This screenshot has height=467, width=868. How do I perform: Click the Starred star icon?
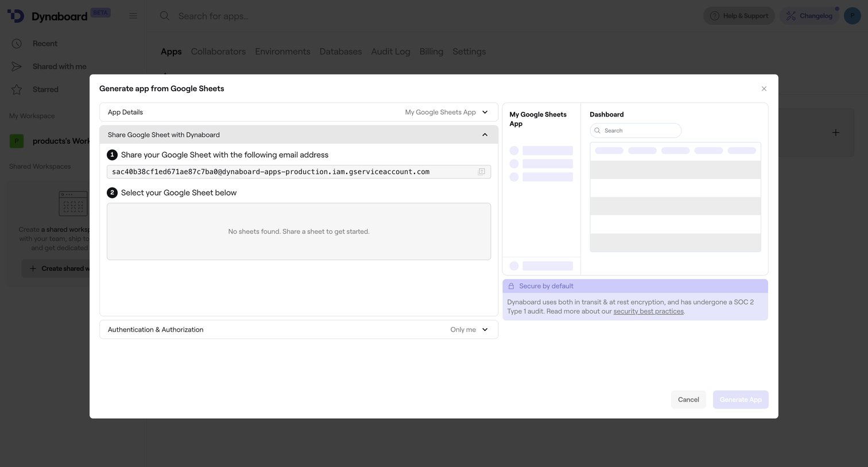click(17, 89)
